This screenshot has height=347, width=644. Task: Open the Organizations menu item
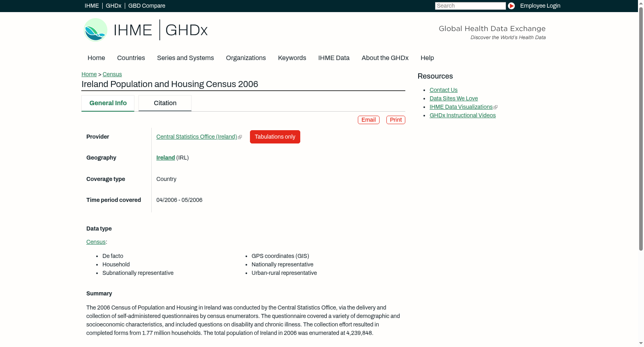[x=246, y=58]
